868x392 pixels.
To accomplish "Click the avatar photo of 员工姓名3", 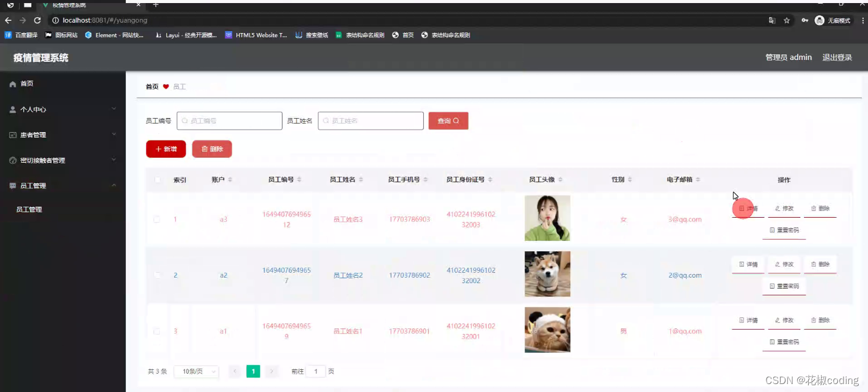I will [547, 218].
